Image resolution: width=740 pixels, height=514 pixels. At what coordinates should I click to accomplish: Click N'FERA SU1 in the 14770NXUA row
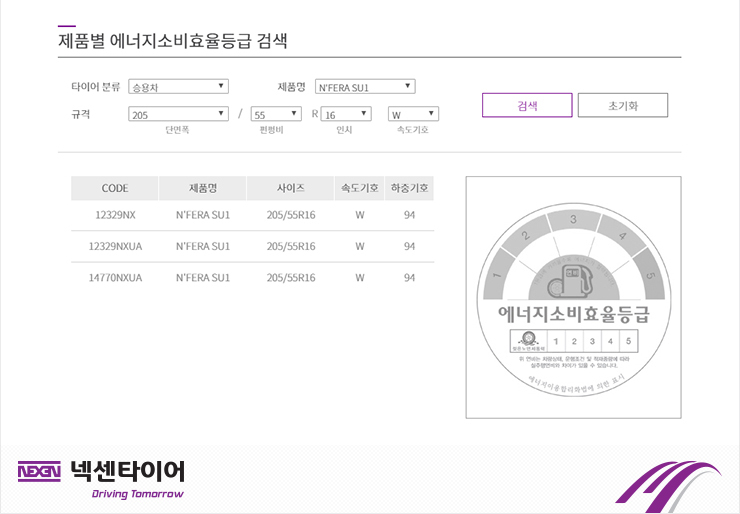point(203,278)
